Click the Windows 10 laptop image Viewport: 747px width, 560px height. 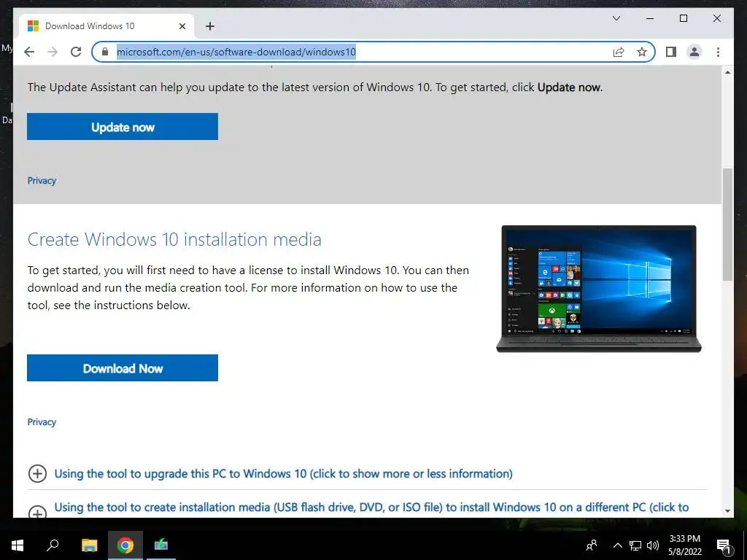(599, 289)
